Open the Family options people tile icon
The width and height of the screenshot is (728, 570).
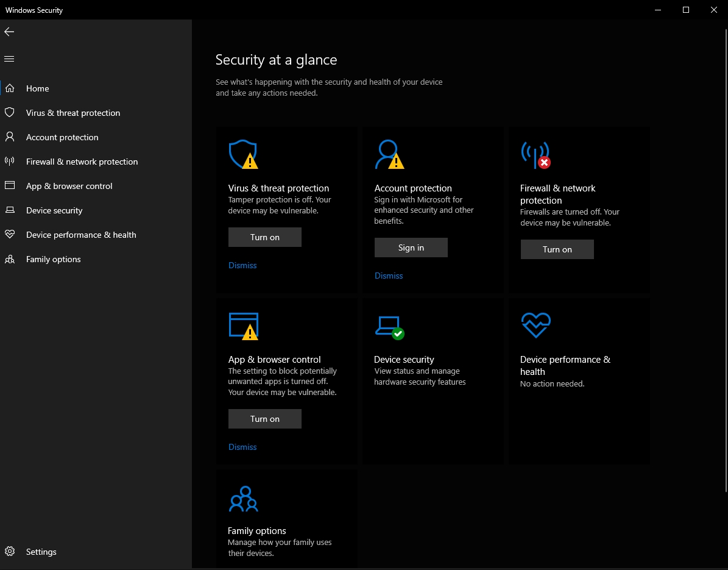coord(243,499)
